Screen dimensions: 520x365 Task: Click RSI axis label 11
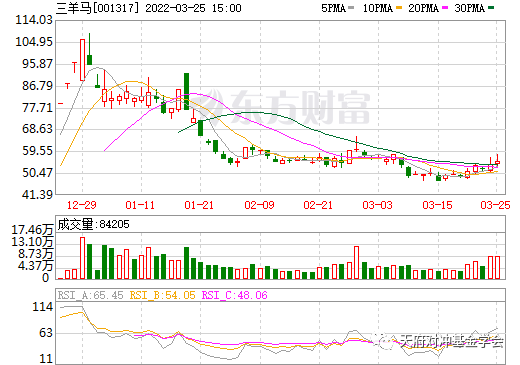(x=46, y=359)
